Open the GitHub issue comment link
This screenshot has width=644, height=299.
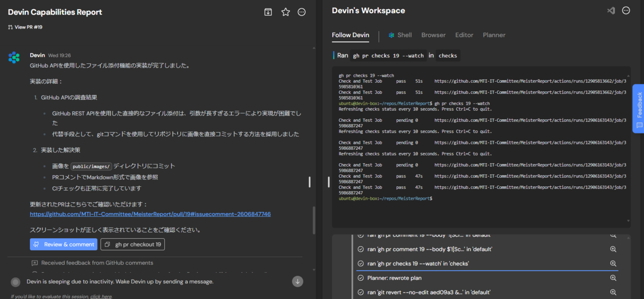click(x=150, y=214)
